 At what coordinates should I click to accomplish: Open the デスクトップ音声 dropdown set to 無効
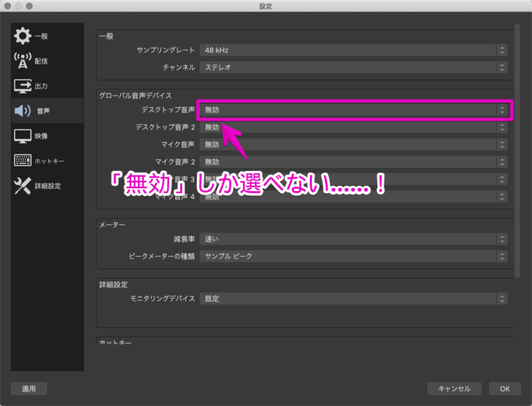(x=353, y=109)
